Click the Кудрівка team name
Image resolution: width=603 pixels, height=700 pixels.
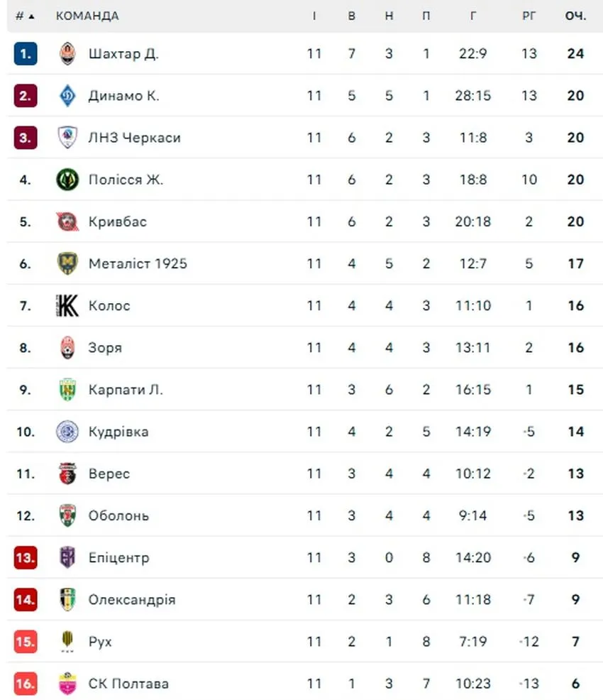click(118, 432)
